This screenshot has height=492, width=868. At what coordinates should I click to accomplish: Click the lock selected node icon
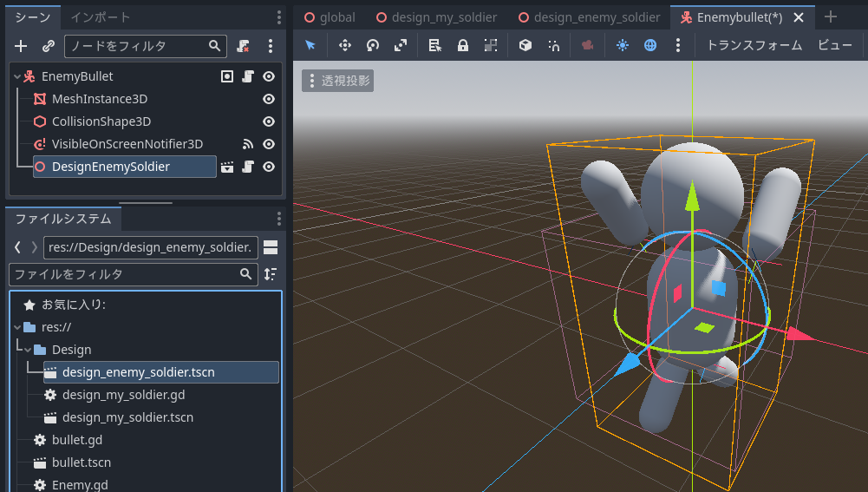click(x=463, y=45)
